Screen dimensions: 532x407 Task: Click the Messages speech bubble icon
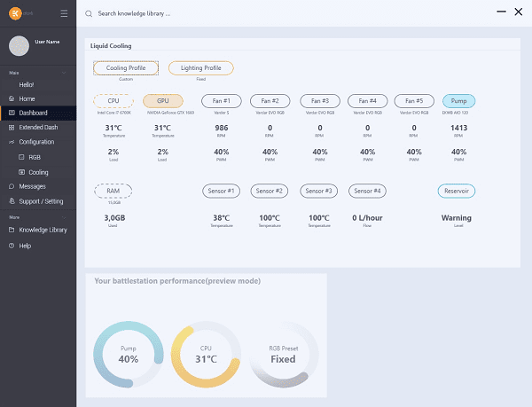(x=11, y=186)
